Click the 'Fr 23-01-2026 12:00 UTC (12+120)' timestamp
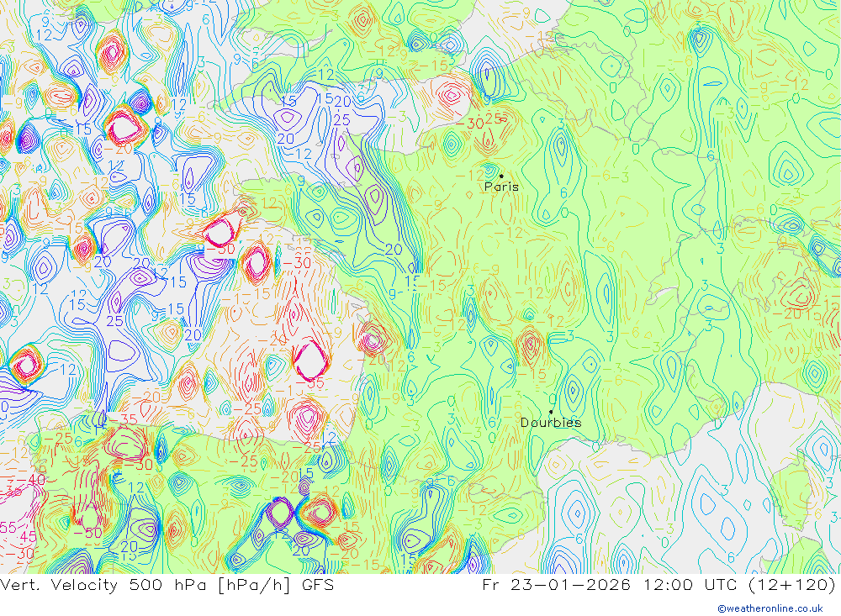Image resolution: width=841 pixels, height=616 pixels. point(659,584)
